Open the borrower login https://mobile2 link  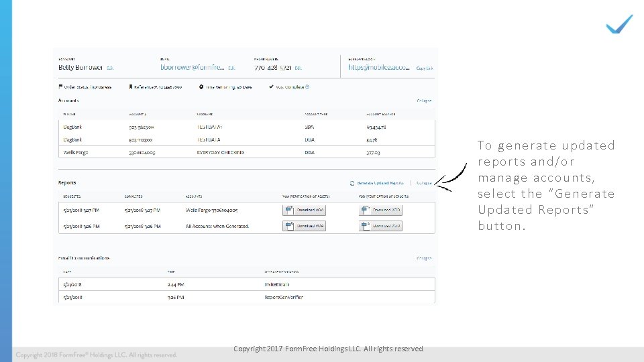tap(378, 67)
